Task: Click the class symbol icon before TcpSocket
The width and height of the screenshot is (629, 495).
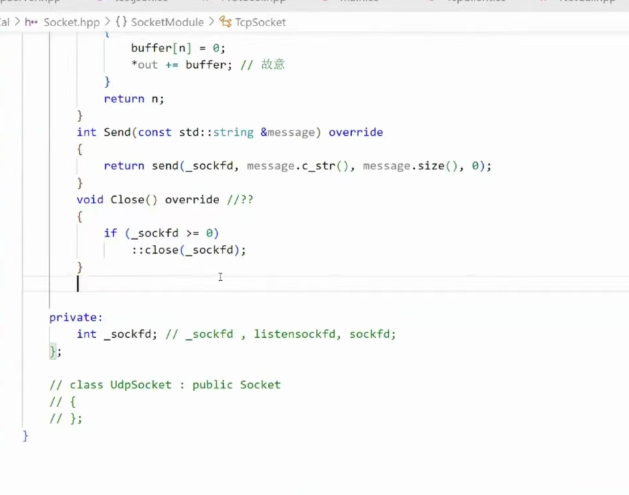Action: coord(225,22)
